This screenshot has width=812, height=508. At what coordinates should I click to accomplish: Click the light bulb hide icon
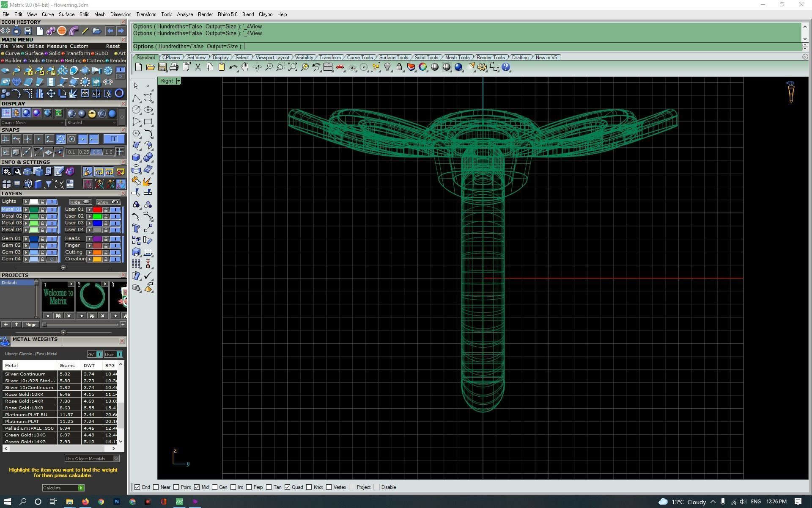pos(387,67)
